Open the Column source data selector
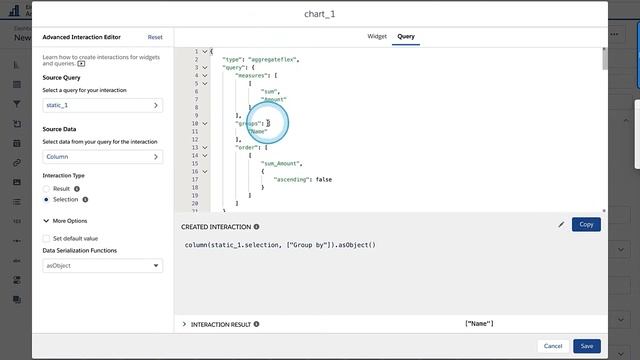This screenshot has height=360, width=640. click(x=102, y=157)
